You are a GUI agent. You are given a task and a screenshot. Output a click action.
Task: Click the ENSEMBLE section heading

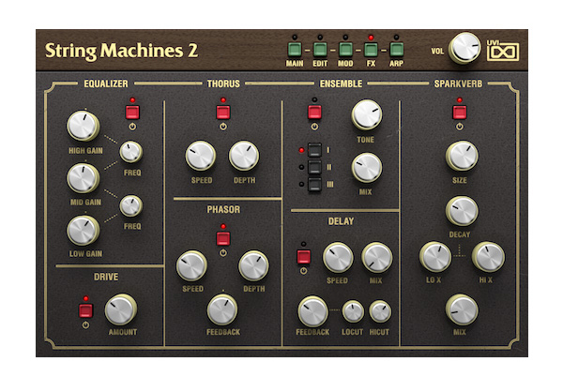pos(342,83)
